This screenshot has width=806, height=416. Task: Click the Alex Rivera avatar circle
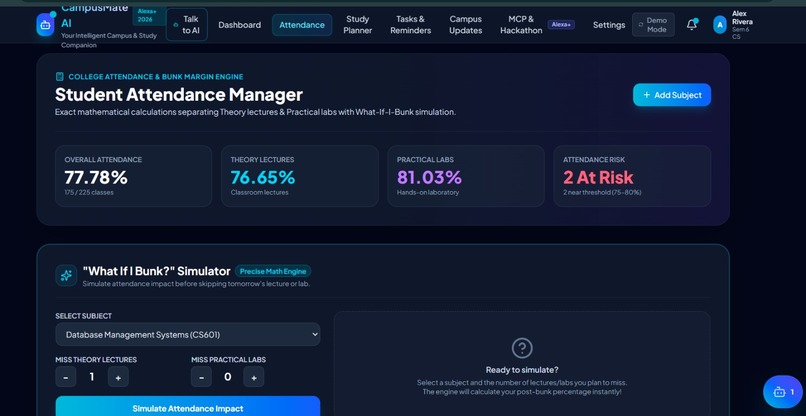pos(720,25)
